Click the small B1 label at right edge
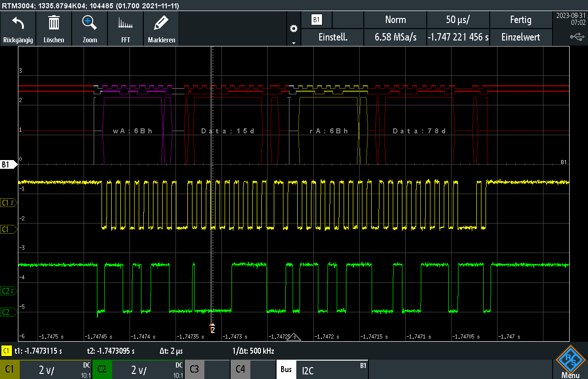The width and height of the screenshot is (588, 379). click(x=564, y=162)
